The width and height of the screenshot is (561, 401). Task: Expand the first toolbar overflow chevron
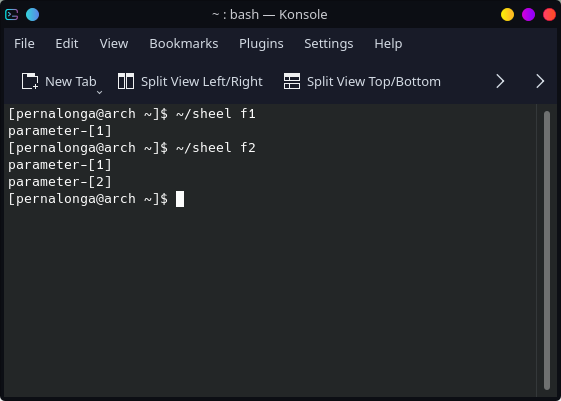click(500, 81)
